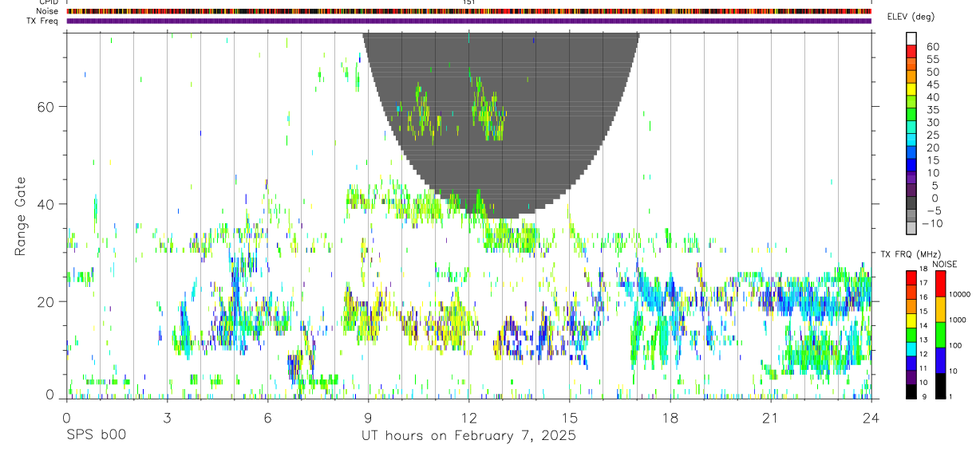Click the black 1–10 NOISE swatch
This screenshot has width=980, height=452.
(940, 386)
